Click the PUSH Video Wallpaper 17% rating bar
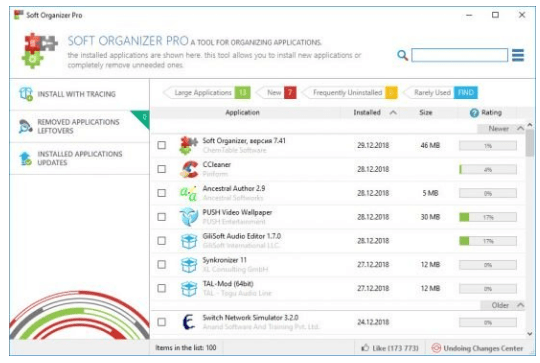This screenshot has width=540, height=363. 488,217
